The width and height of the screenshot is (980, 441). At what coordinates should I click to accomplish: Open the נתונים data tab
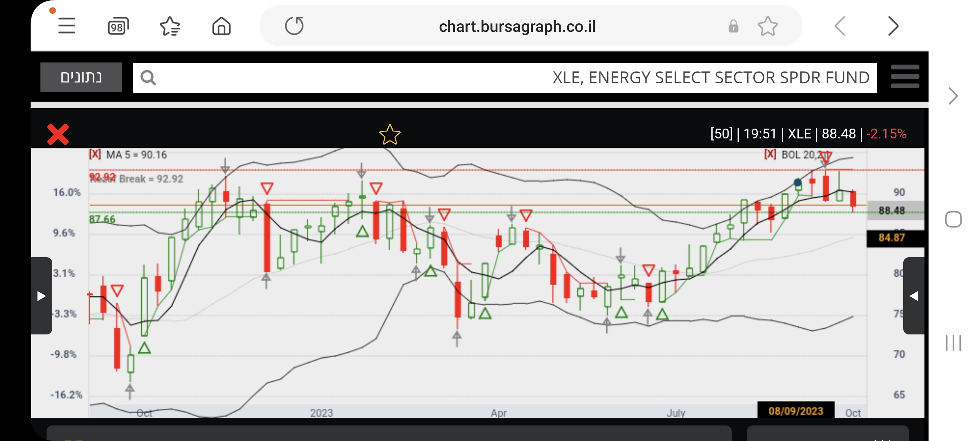[x=81, y=77]
